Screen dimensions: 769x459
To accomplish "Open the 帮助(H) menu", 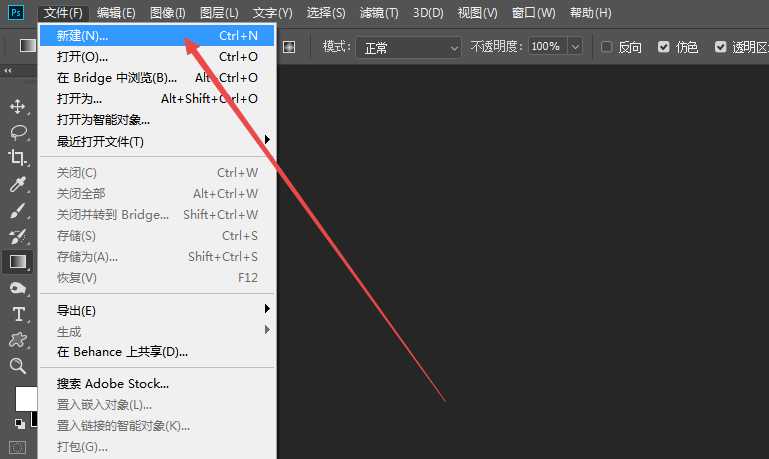I will [590, 13].
